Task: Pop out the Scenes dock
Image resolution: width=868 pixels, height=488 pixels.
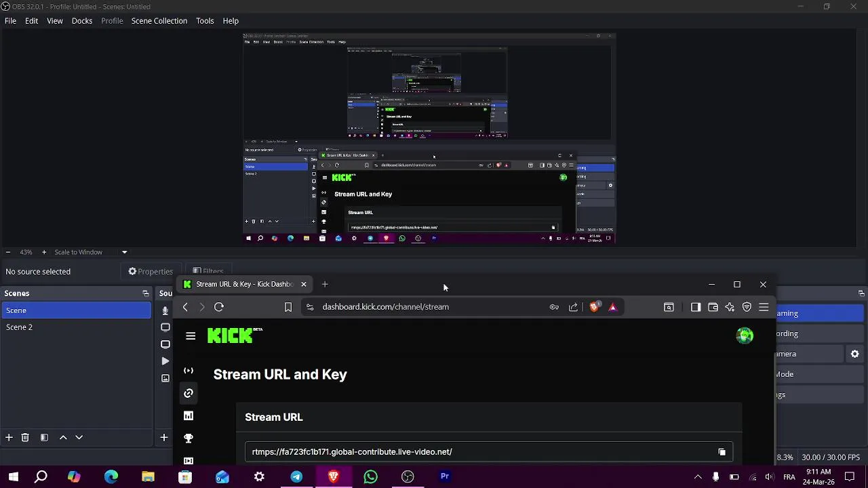Action: [145, 293]
